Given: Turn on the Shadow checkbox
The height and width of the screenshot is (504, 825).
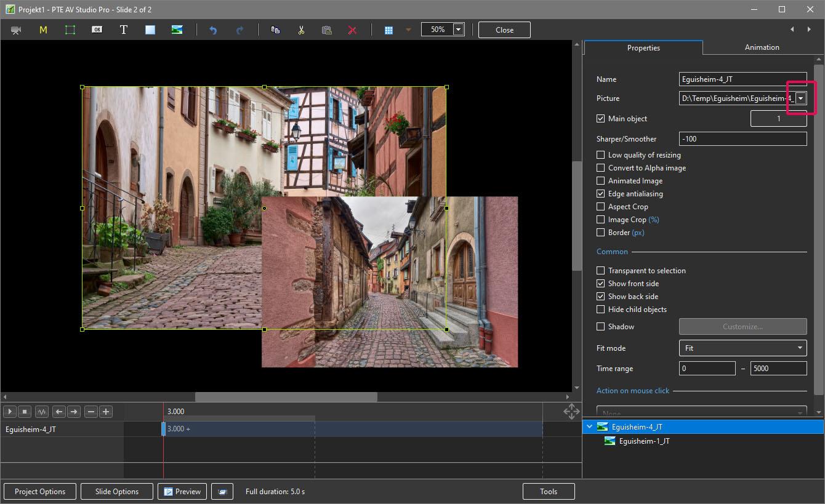Looking at the screenshot, I should [x=601, y=327].
